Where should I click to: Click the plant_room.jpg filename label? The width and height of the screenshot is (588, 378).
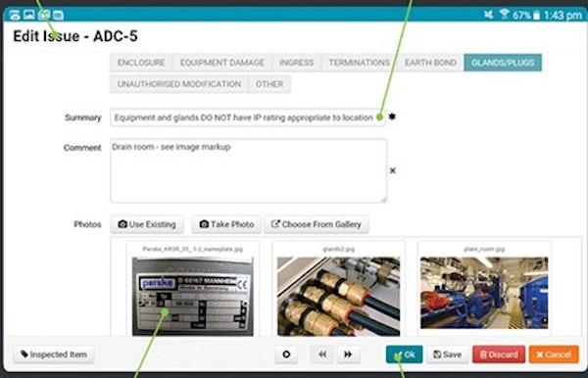[484, 249]
